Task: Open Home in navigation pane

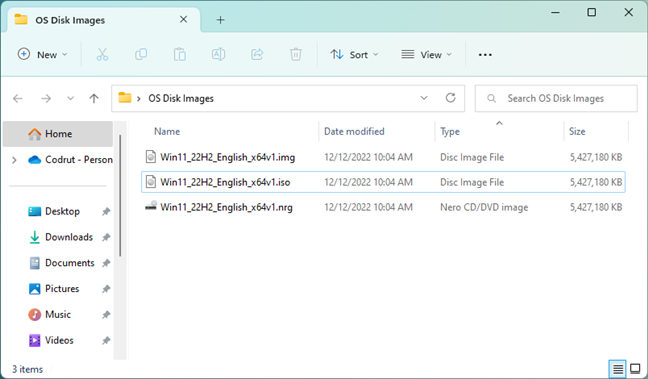Action: [x=58, y=134]
